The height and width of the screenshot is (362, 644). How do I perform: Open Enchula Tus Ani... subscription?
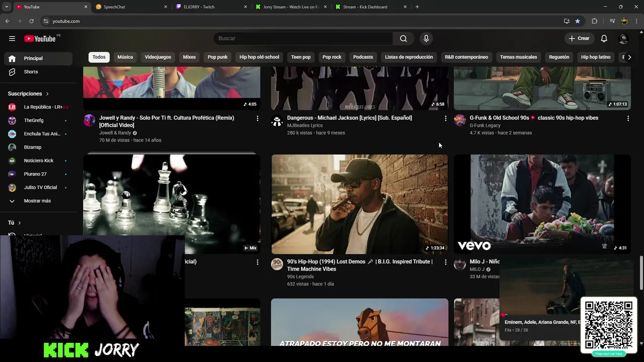[38, 134]
